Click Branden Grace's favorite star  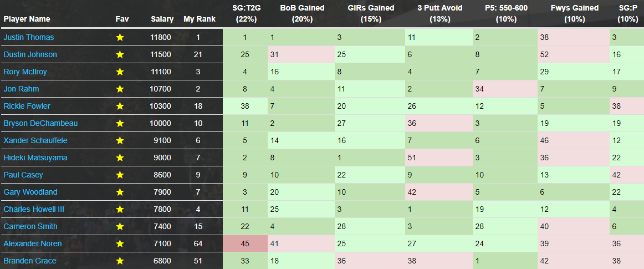point(120,261)
